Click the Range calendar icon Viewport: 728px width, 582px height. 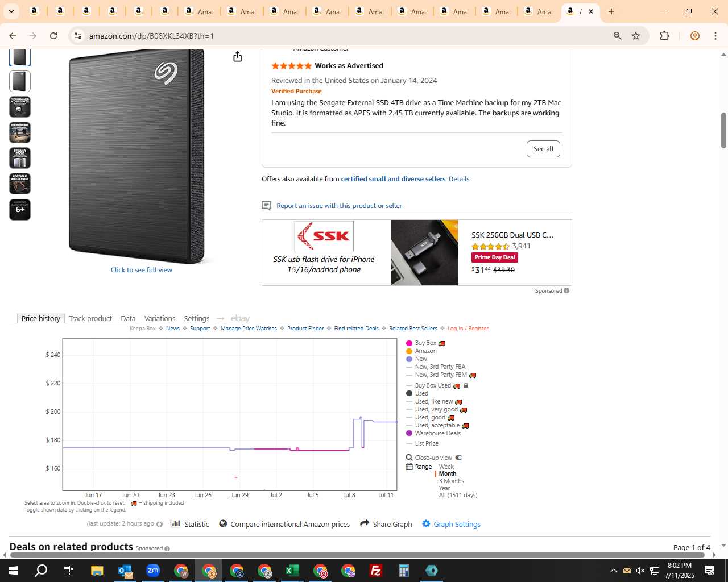click(409, 467)
